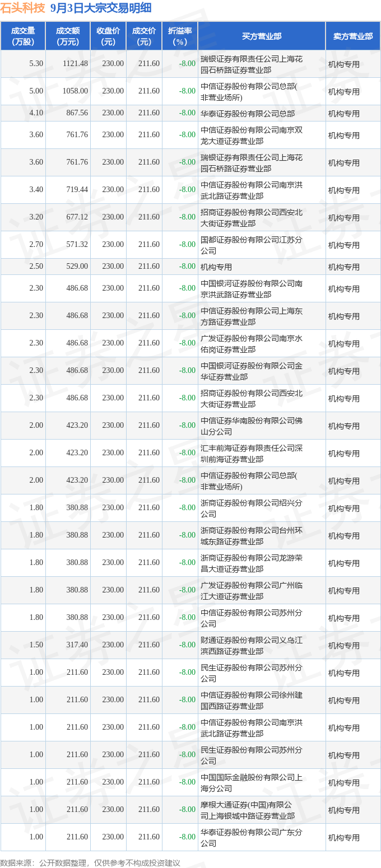Image resolution: width=381 pixels, height=868 pixels.
Task: Select the 中国国际金融上海分公司 buyer cell
Action: tap(252, 782)
